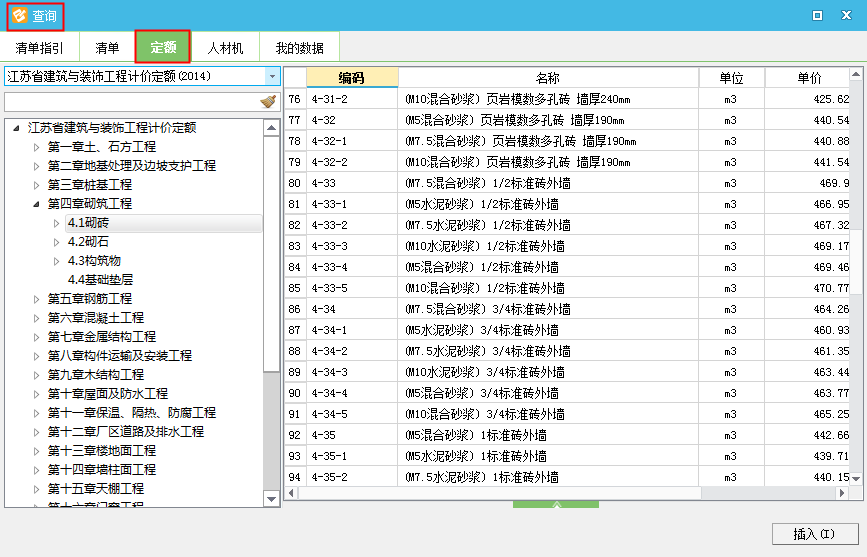Switch to the 清单指引 tab
Viewport: 867px width, 557px height.
(x=40, y=47)
